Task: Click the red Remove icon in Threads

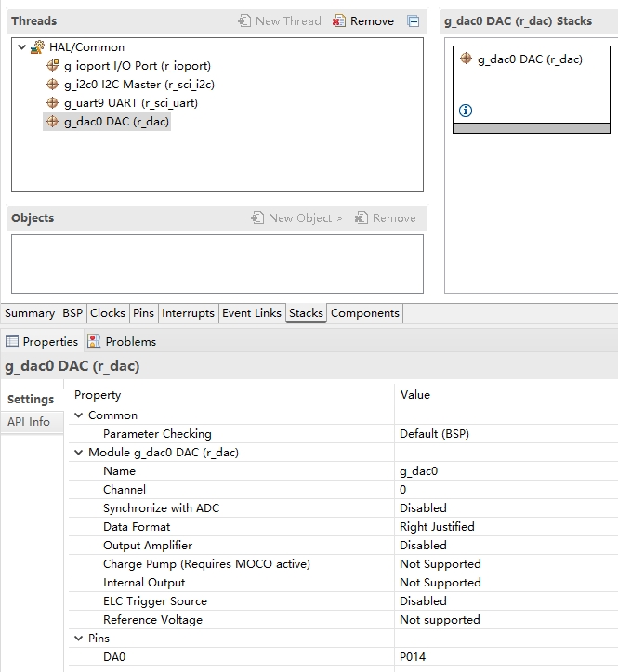Action: pyautogui.click(x=338, y=21)
